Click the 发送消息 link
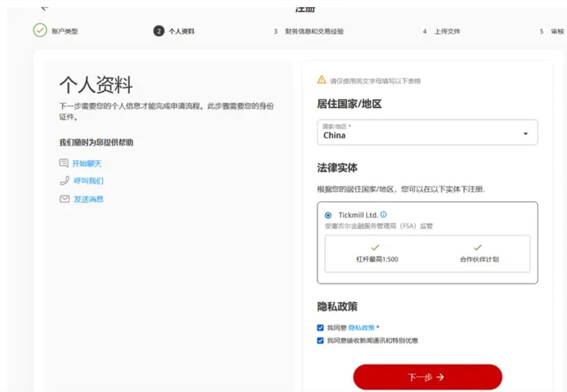Viewport: 567px width, 392px height. tap(88, 199)
